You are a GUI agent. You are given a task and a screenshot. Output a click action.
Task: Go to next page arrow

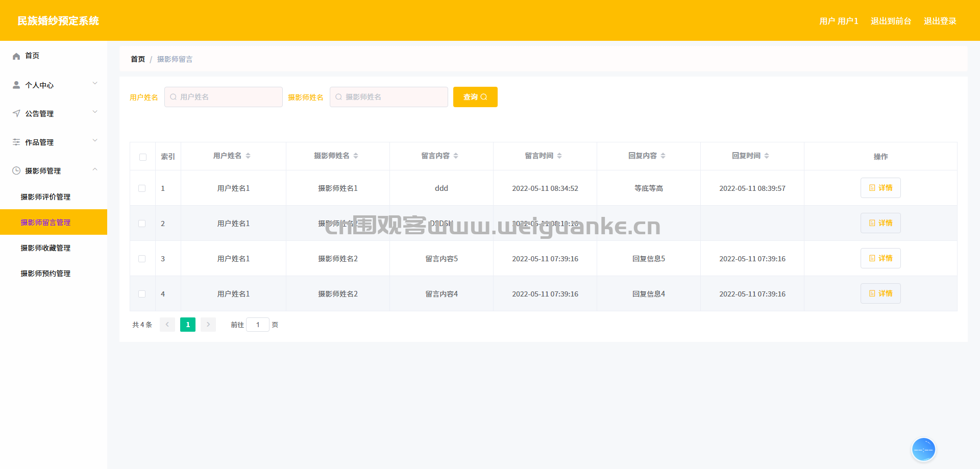click(208, 325)
